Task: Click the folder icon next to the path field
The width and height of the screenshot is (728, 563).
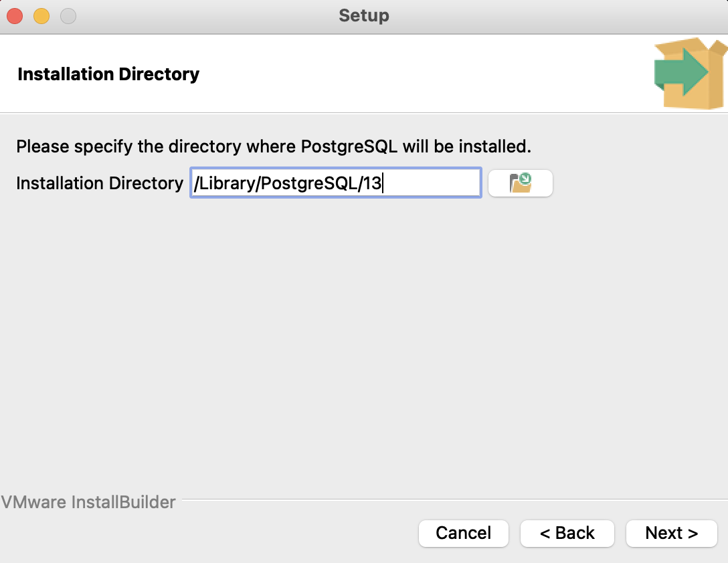Action: [x=521, y=183]
